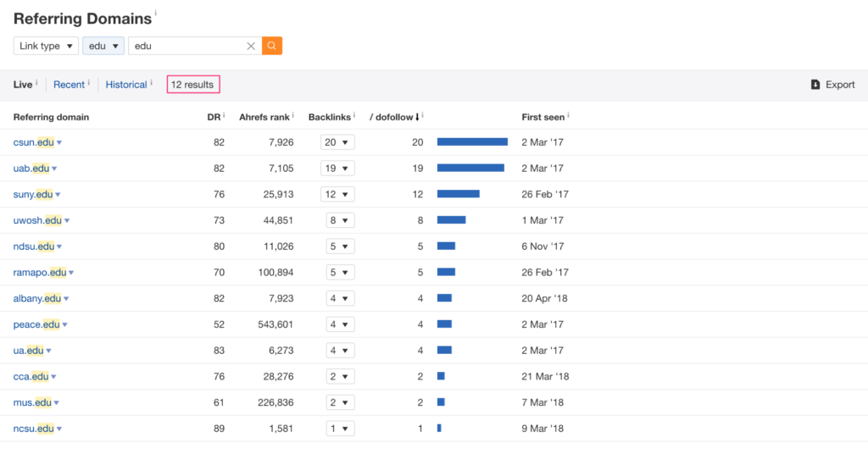868x454 pixels.
Task: Select the Live tab
Action: pyautogui.click(x=23, y=85)
